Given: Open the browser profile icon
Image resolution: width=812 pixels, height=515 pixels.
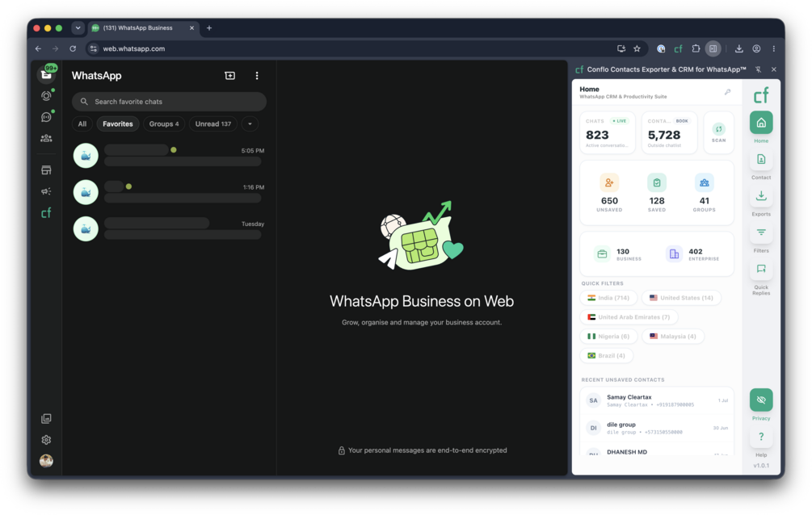Looking at the screenshot, I should click(756, 48).
